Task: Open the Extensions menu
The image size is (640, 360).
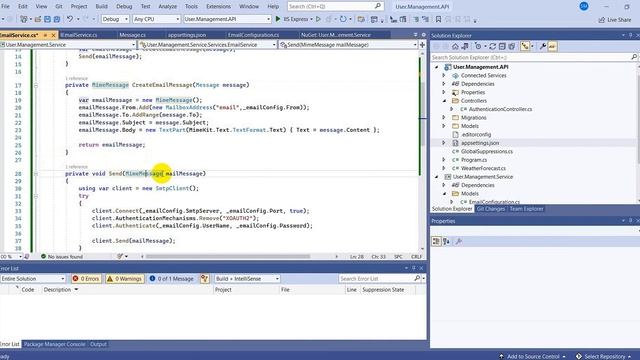Action: pyautogui.click(x=218, y=7)
